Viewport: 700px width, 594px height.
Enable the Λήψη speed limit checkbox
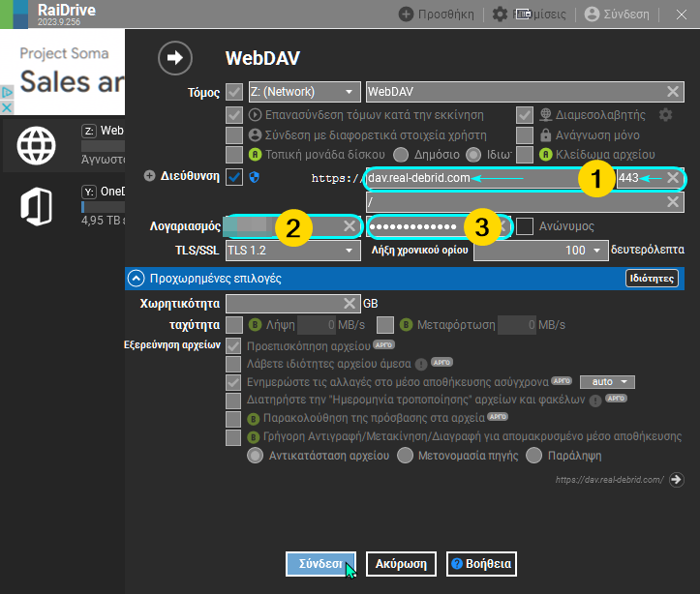click(234, 325)
